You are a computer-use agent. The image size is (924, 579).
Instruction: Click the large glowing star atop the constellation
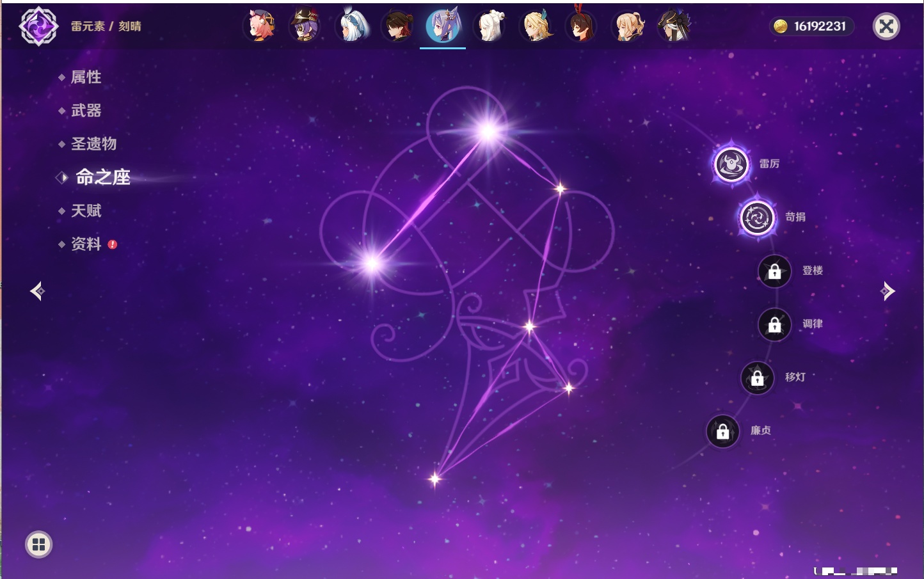[x=488, y=132]
